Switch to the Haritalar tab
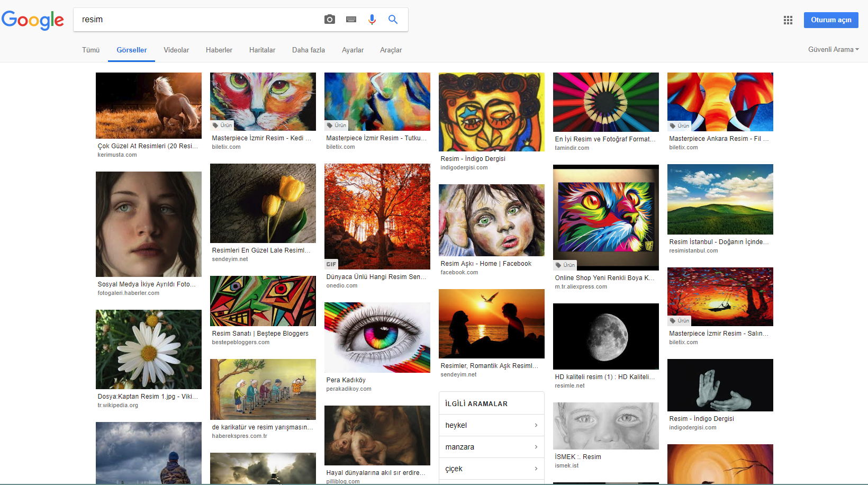The image size is (868, 485). [x=263, y=50]
